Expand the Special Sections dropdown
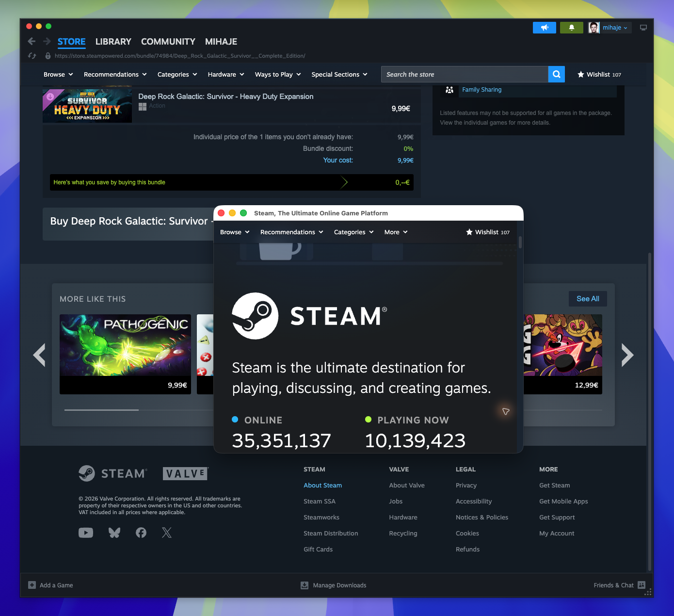674x616 pixels. [339, 75]
